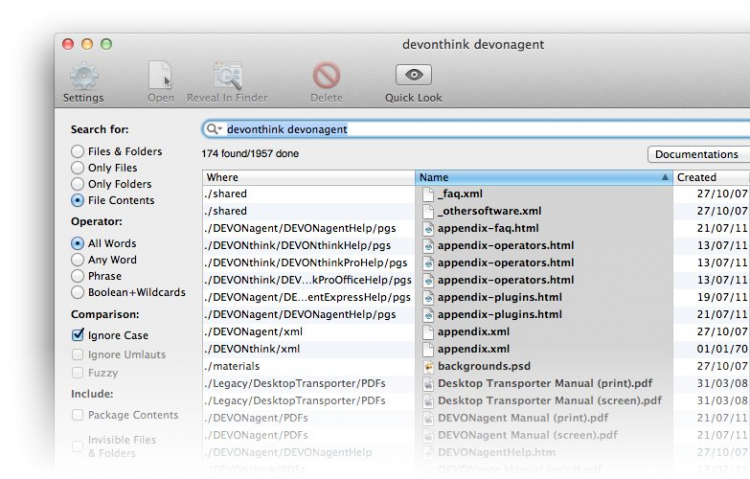Click the backgrounds.psd file icon

pos(429,367)
